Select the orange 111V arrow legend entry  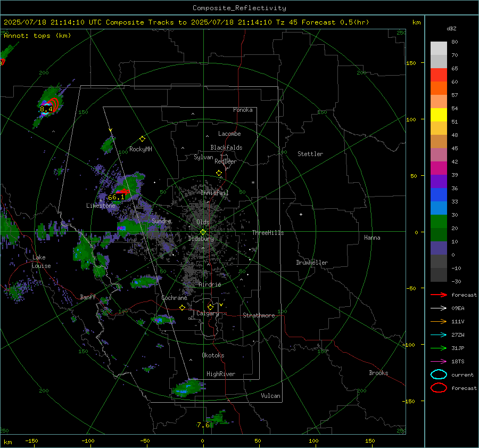[x=439, y=321]
